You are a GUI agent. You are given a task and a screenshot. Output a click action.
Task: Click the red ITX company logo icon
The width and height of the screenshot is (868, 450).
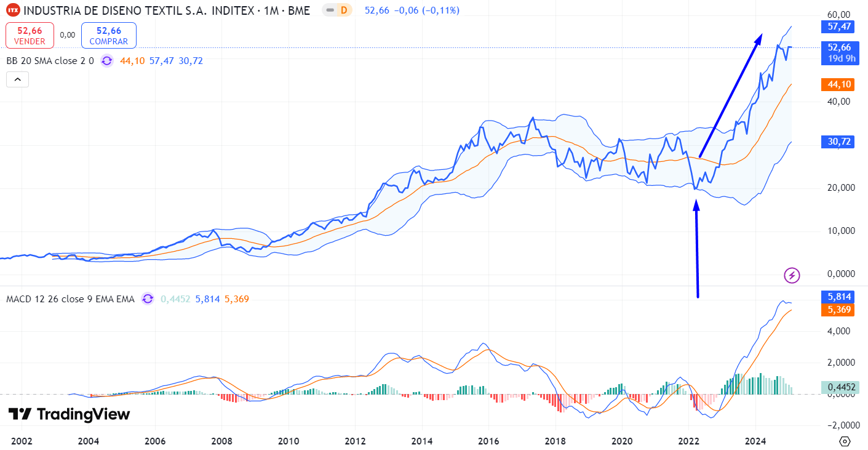pyautogui.click(x=13, y=10)
